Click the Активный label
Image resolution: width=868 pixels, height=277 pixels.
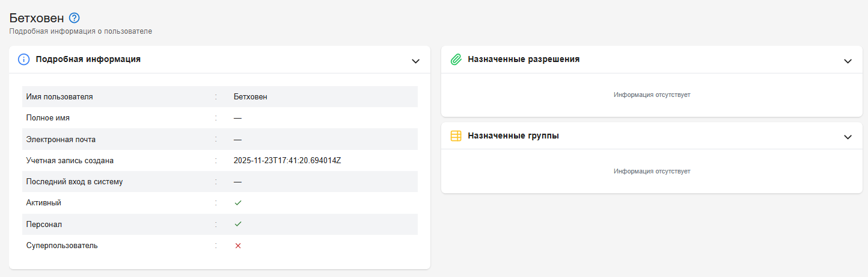point(44,203)
